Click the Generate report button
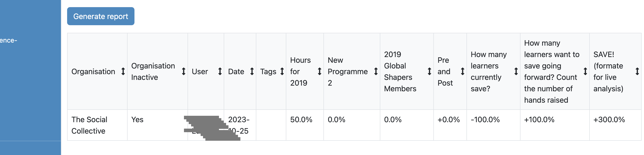 100,16
